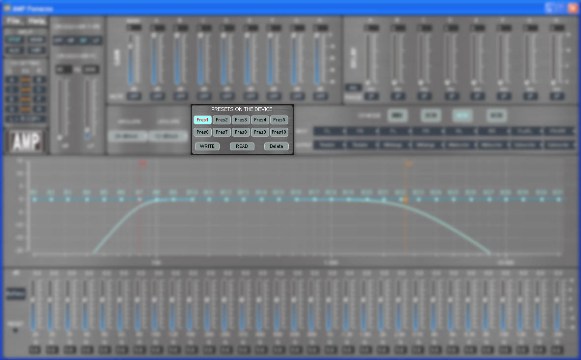Select preset slot Pres7

point(222,132)
